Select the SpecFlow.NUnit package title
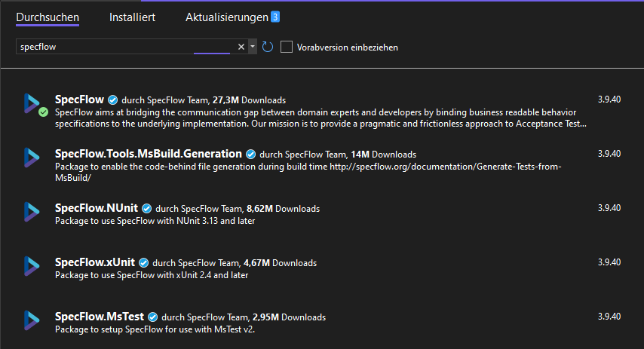Viewport: 644px width, 349px height. click(x=97, y=208)
